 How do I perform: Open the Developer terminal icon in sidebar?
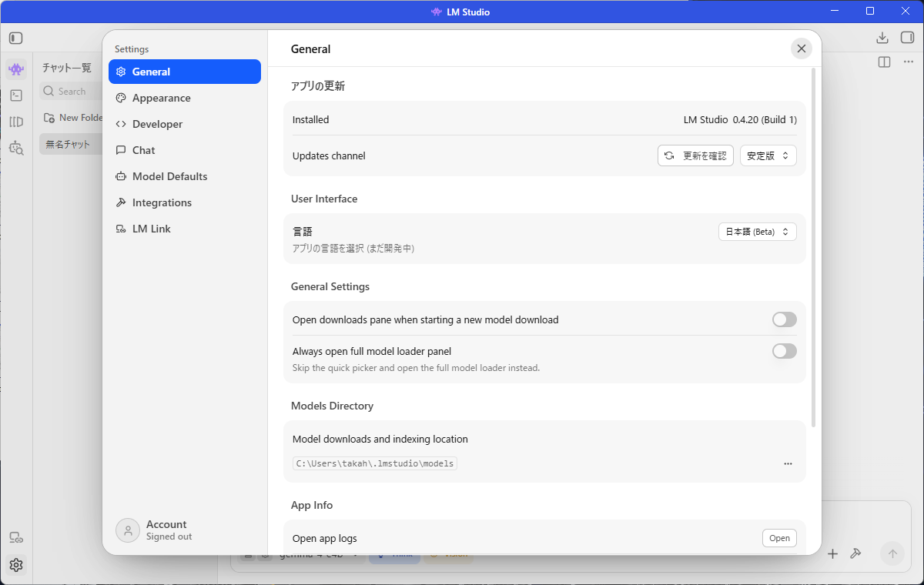[16, 95]
